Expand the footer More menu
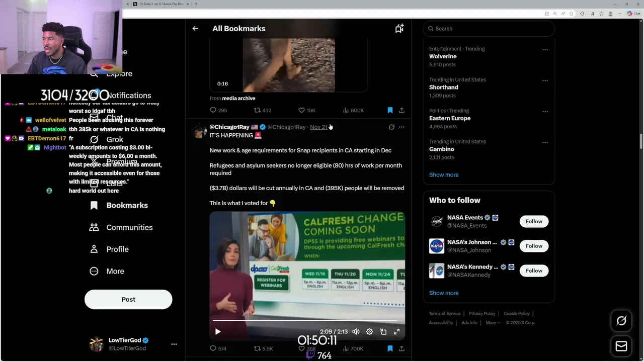The image size is (644, 362). (493, 323)
